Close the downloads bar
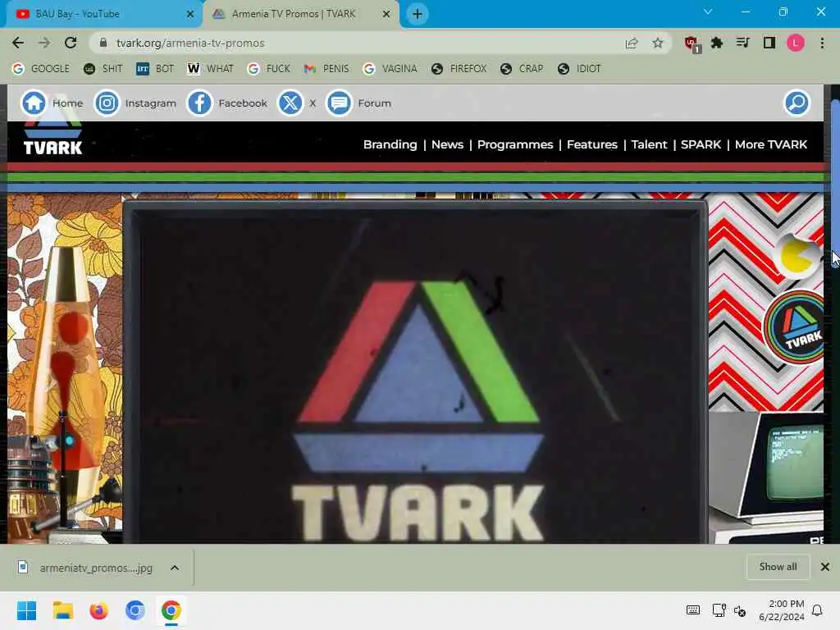 (825, 567)
